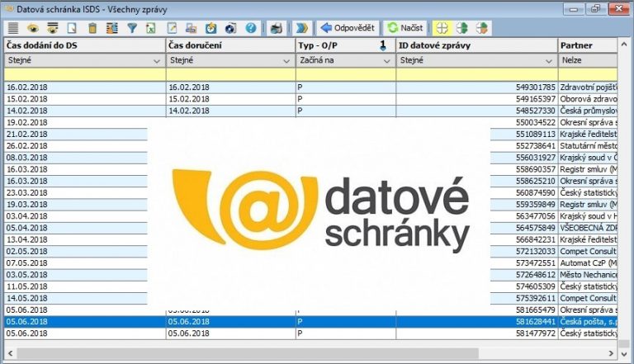Open the Stejné dropdown under Čas dodání do DS
The width and height of the screenshot is (634, 364).
point(157,61)
